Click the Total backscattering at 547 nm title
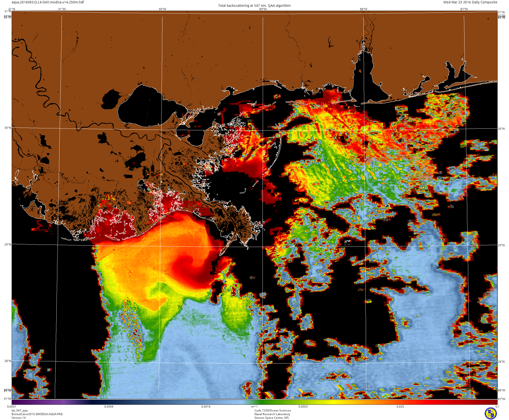Viewport: 509px width, 420px height. tap(254, 6)
